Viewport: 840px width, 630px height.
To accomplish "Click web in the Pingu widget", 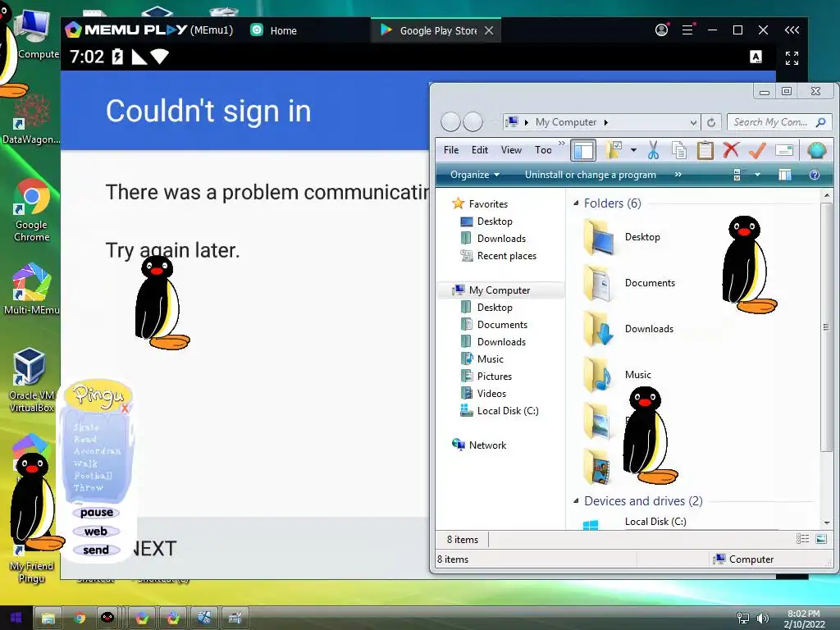I will point(96,532).
